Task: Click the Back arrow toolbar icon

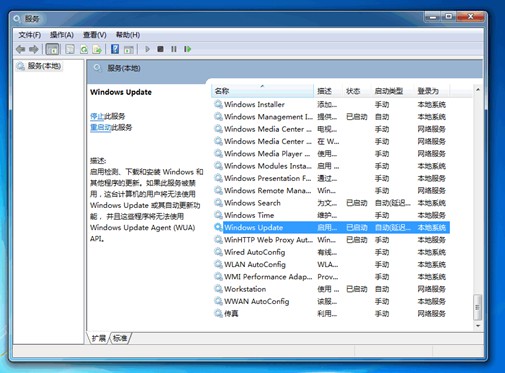Action: tap(21, 49)
